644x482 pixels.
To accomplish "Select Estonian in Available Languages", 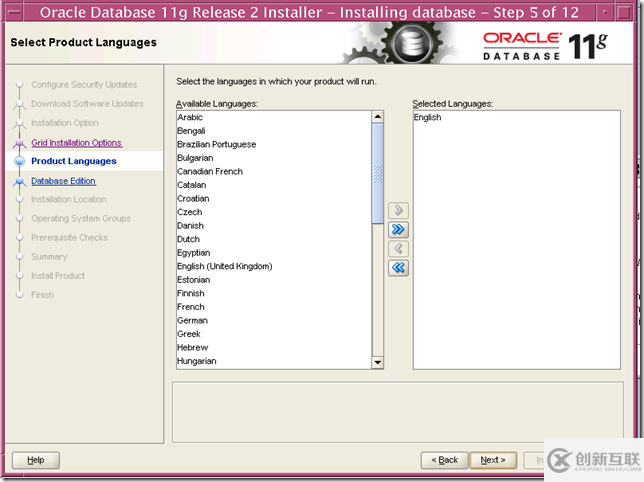I will point(274,280).
